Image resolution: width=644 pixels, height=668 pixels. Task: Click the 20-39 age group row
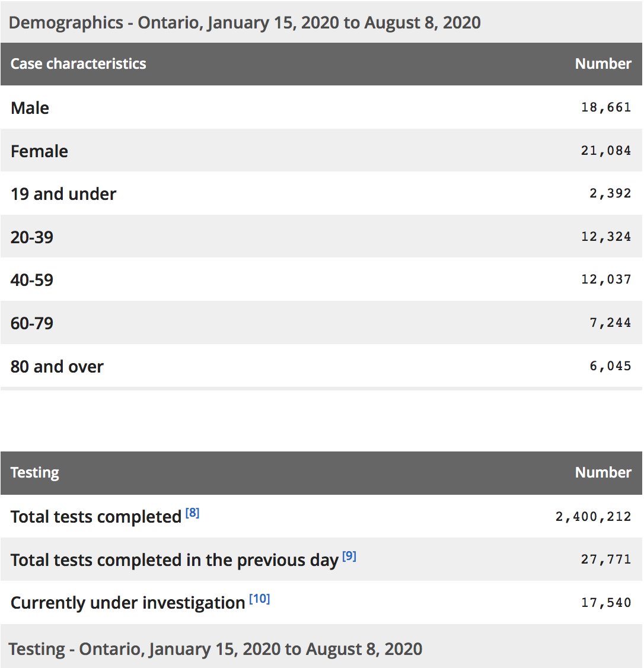[321, 237]
